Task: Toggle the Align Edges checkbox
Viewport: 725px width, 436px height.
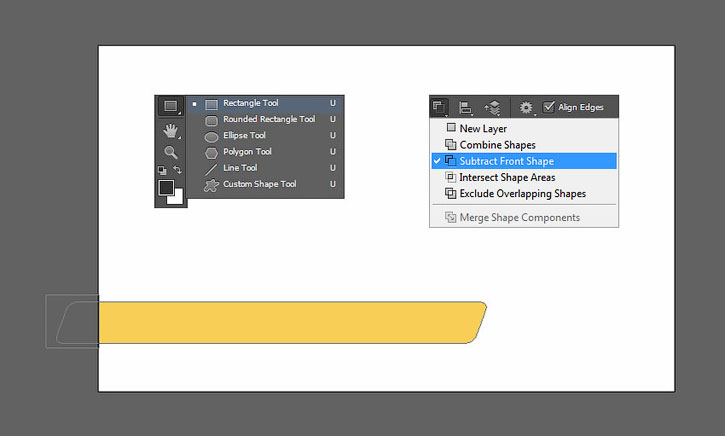Action: (x=548, y=107)
